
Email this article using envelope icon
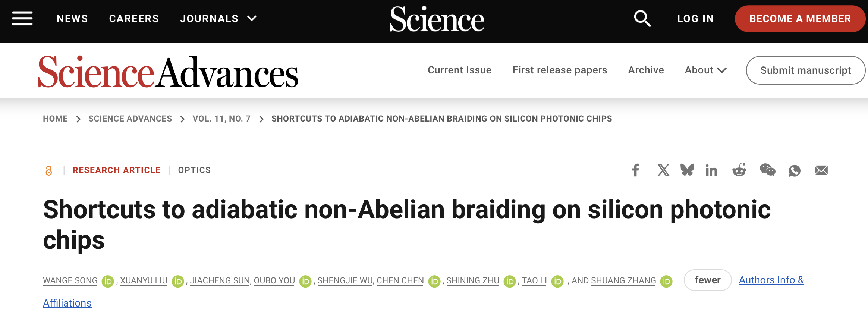pos(821,170)
